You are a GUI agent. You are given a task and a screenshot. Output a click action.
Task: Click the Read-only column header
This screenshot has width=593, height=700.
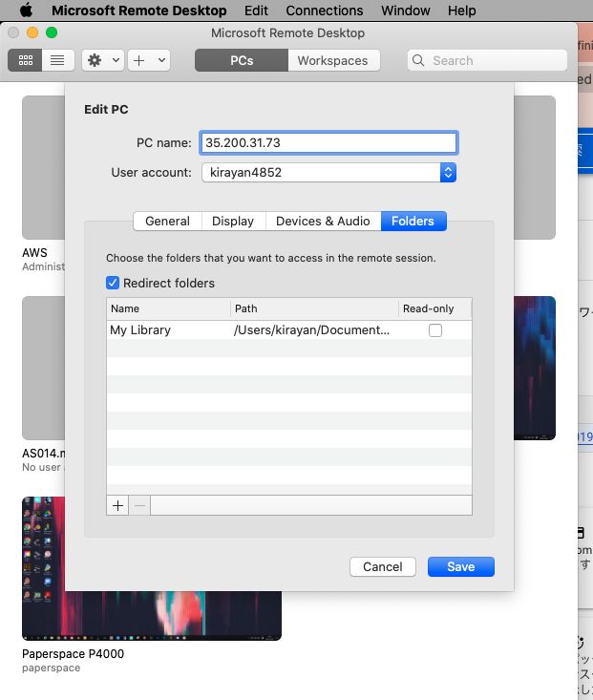(x=434, y=308)
